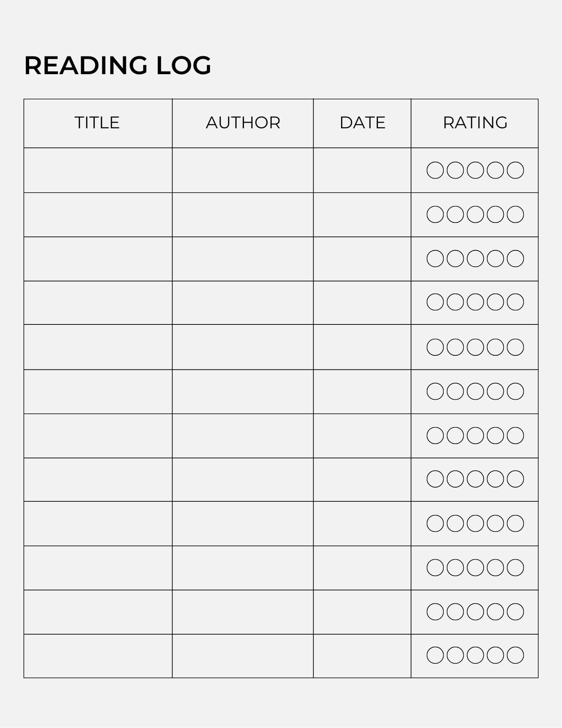
Task: Click the first row title cell
Action: pyautogui.click(x=98, y=170)
